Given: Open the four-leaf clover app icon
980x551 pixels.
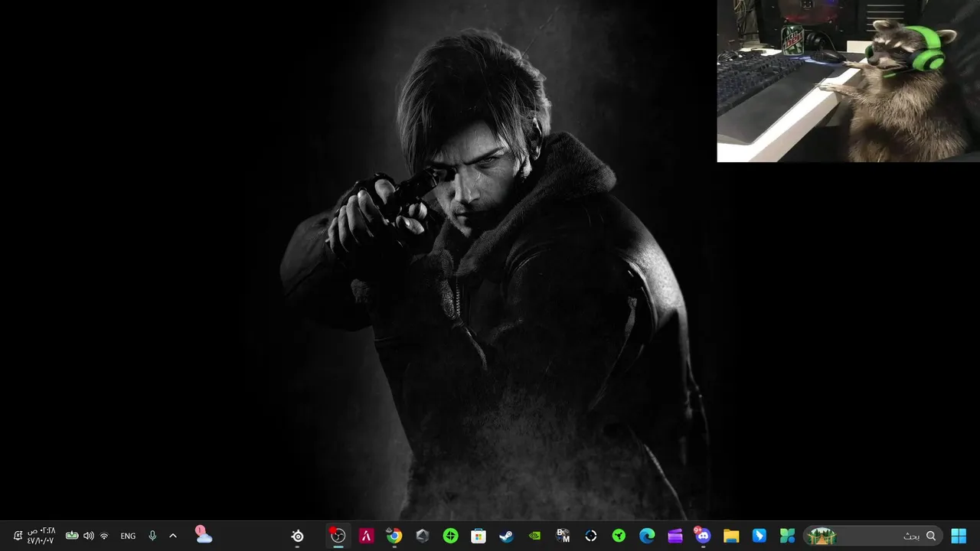Looking at the screenshot, I should (787, 536).
